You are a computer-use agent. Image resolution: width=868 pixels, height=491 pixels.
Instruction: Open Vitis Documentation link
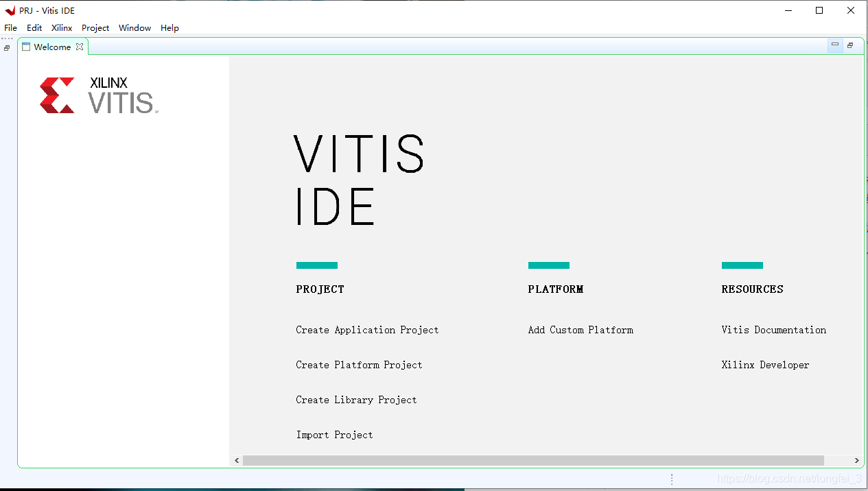click(773, 330)
